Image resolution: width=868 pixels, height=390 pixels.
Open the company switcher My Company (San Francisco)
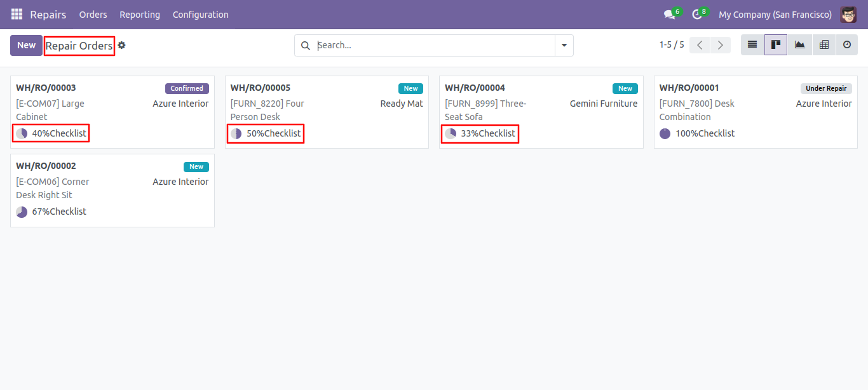(775, 14)
